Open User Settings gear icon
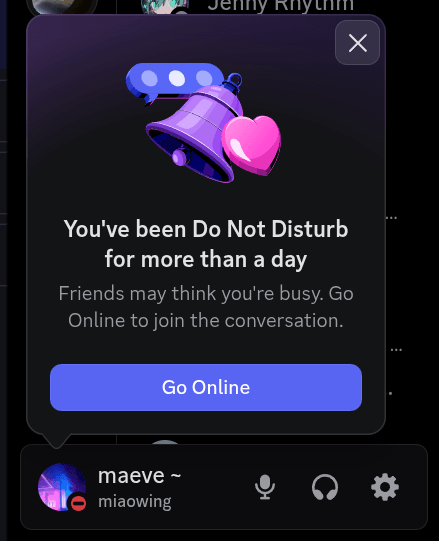 tap(385, 487)
